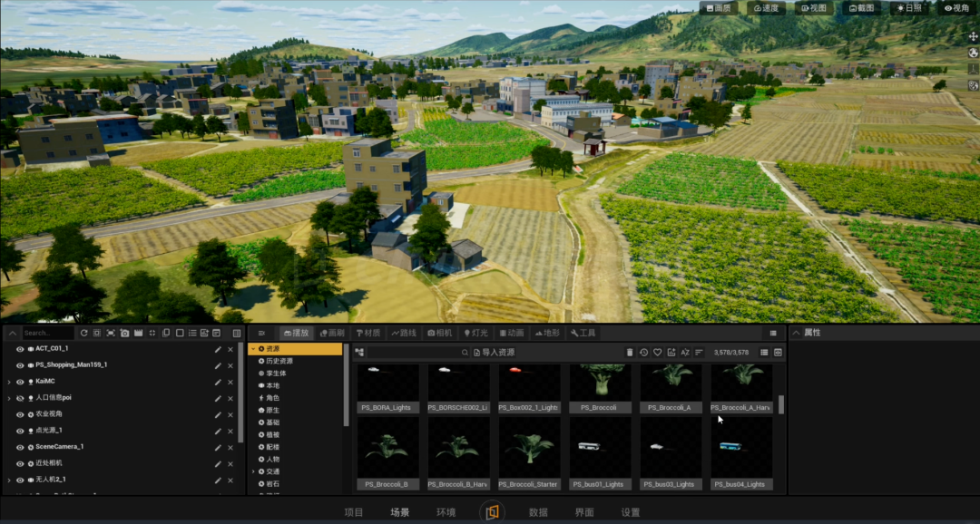980x524 pixels.
Task: Click the move gizmo icon in viewport
Action: (x=973, y=36)
